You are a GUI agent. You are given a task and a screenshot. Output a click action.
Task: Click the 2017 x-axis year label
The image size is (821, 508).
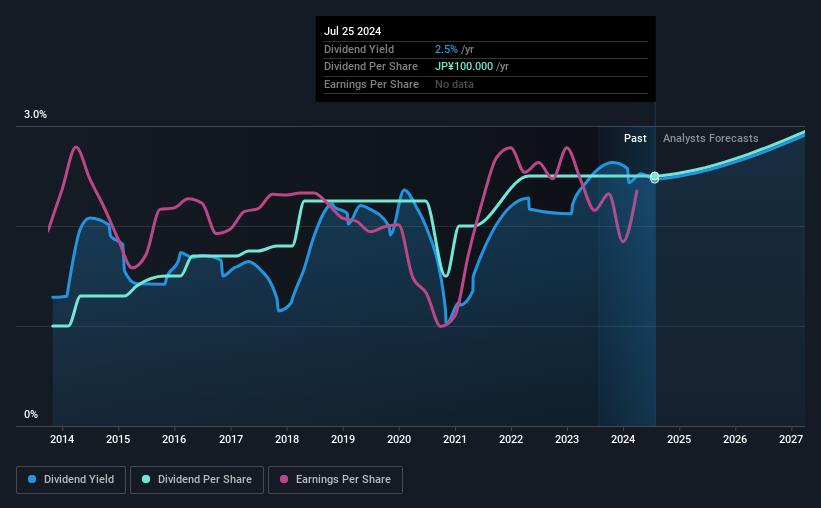230,439
